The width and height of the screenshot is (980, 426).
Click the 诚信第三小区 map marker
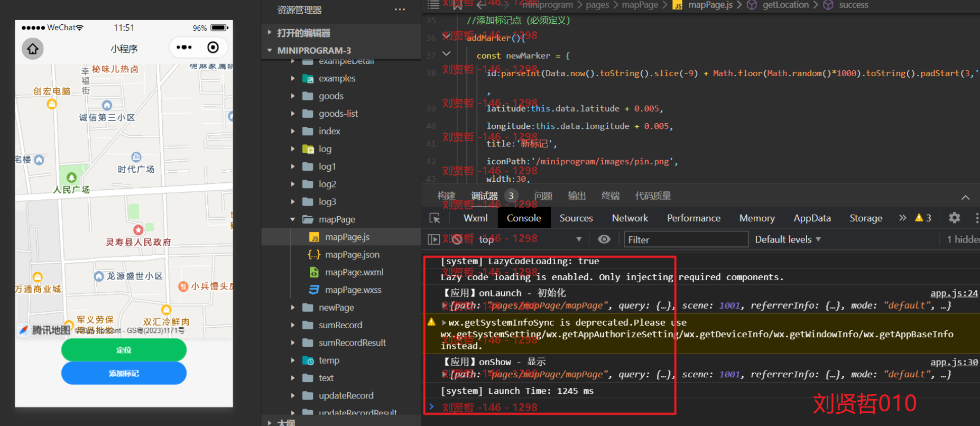107,105
